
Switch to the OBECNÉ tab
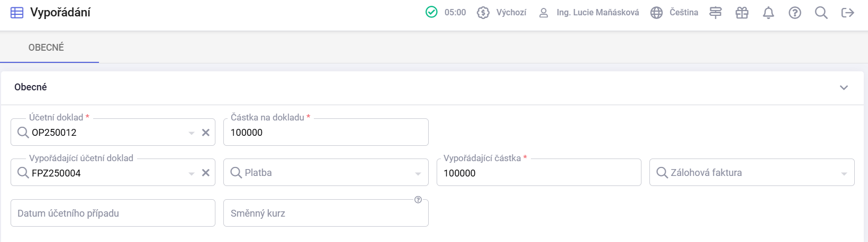pos(47,48)
